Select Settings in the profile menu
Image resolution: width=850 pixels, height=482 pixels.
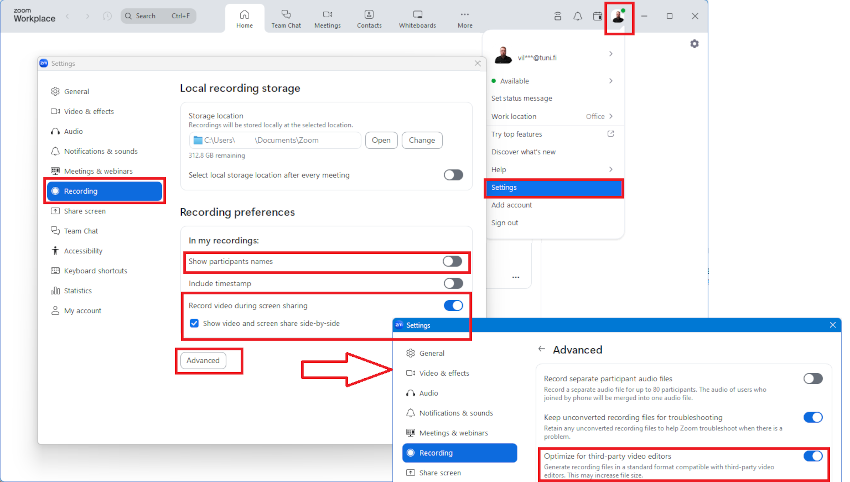(553, 187)
